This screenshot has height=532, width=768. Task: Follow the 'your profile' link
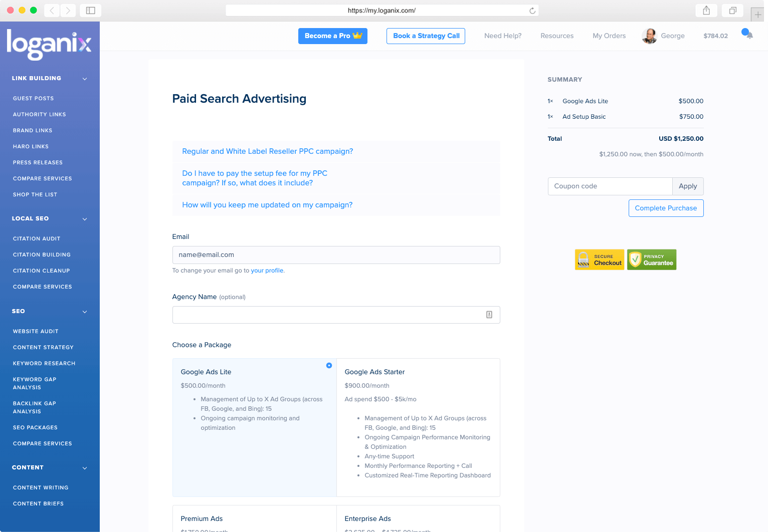click(x=267, y=271)
